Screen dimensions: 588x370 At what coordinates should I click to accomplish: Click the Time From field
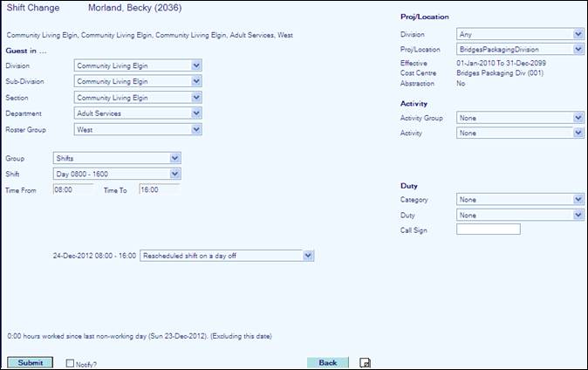click(72, 189)
